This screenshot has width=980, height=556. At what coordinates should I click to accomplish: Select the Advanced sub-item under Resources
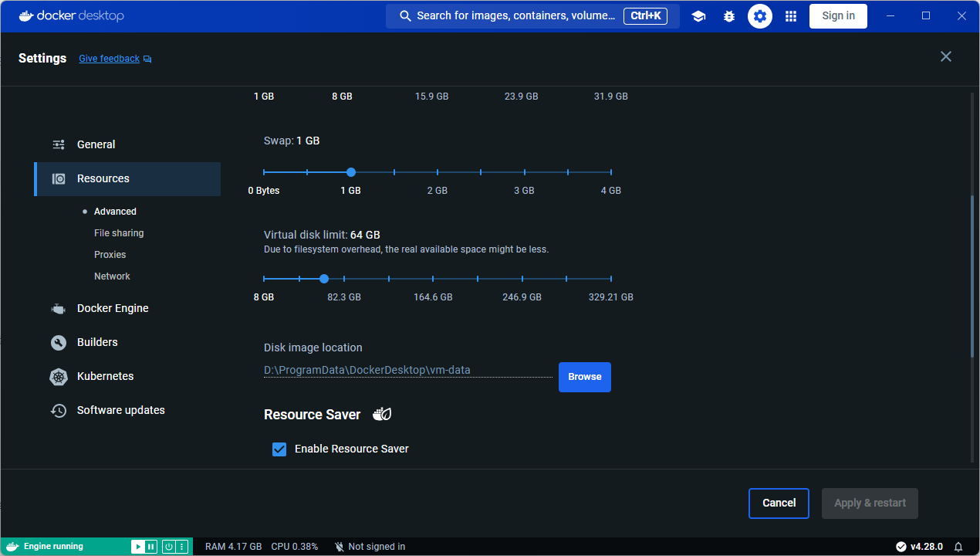pyautogui.click(x=115, y=212)
